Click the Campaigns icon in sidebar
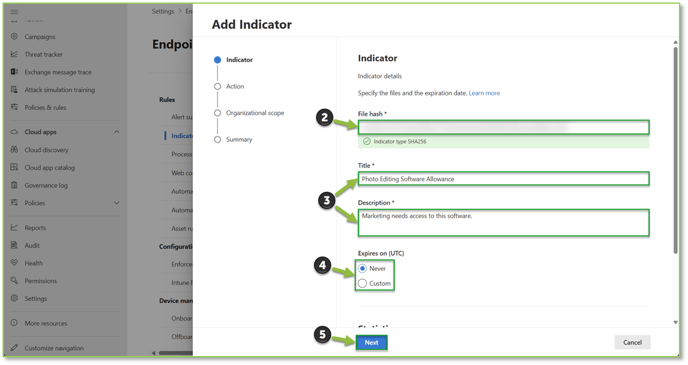 pyautogui.click(x=14, y=36)
